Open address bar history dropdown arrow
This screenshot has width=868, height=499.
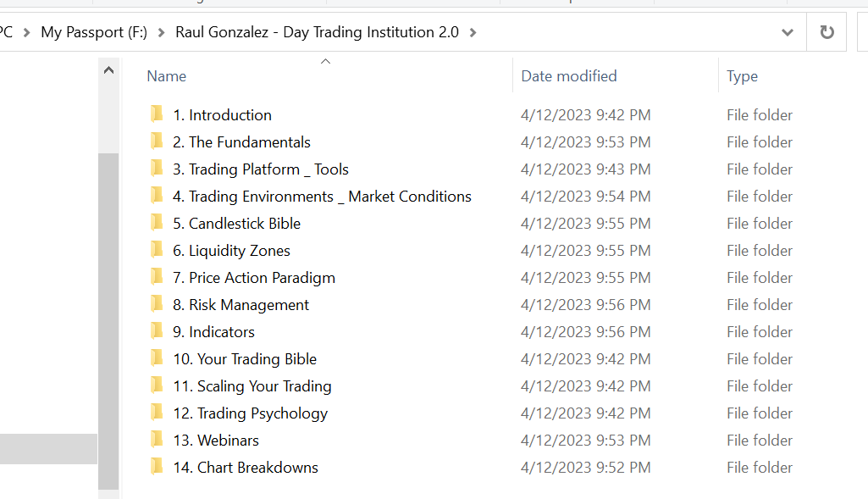point(788,33)
